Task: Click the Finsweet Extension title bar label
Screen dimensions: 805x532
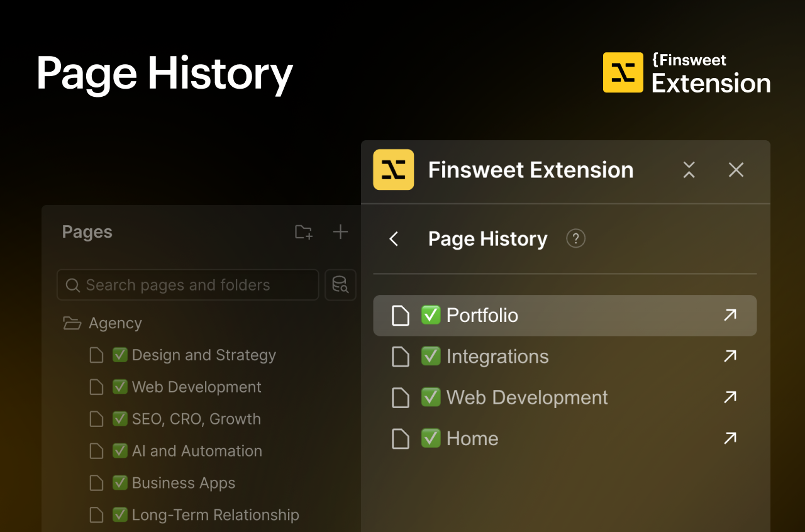Action: 530,169
